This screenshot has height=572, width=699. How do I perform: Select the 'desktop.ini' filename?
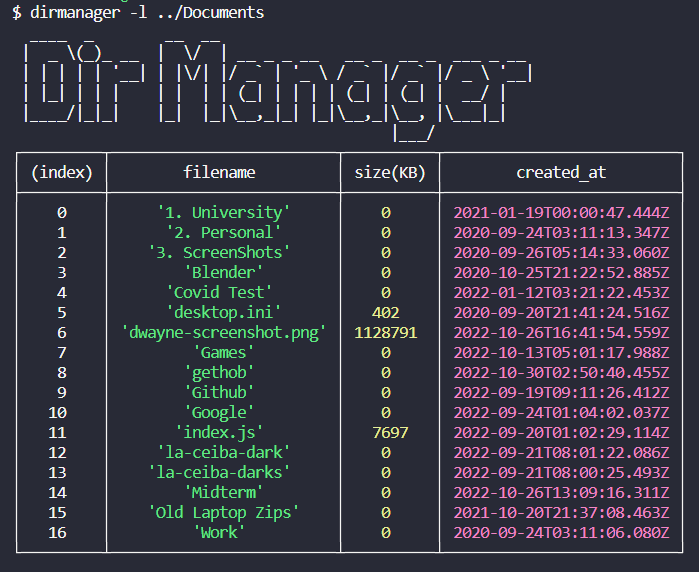point(223,313)
